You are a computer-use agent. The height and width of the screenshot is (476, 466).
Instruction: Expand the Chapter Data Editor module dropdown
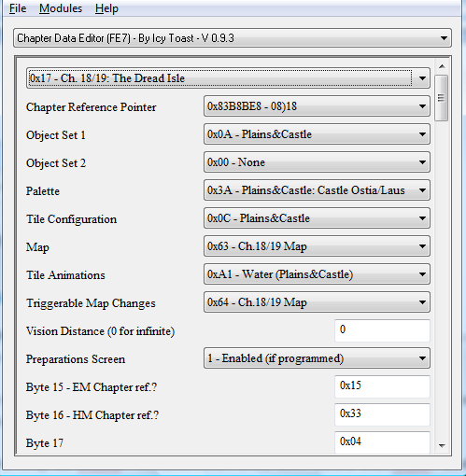pos(233,38)
